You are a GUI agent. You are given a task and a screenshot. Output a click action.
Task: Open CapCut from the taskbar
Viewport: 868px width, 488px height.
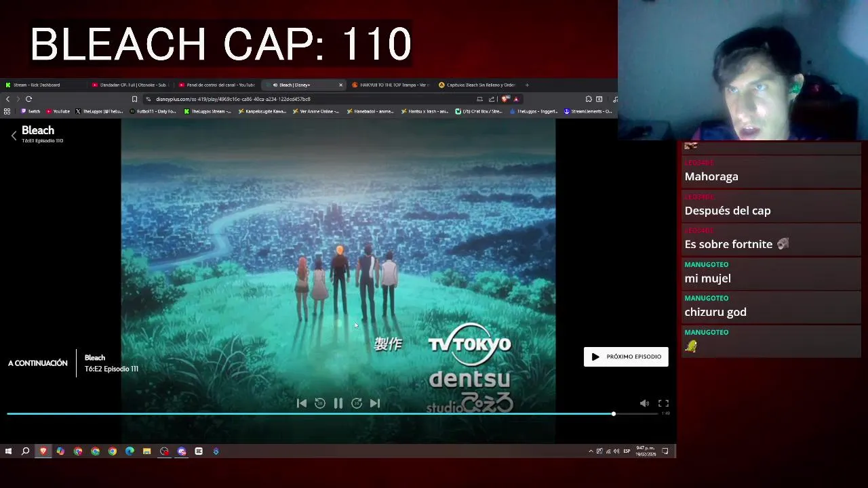[199, 451]
